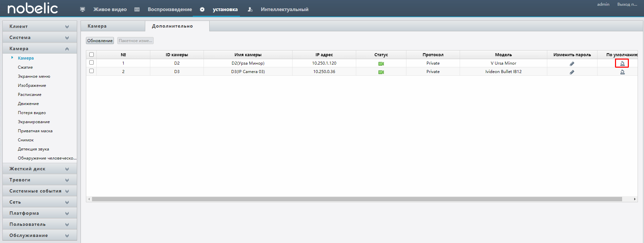Check the box for camera row D3

click(91, 71)
